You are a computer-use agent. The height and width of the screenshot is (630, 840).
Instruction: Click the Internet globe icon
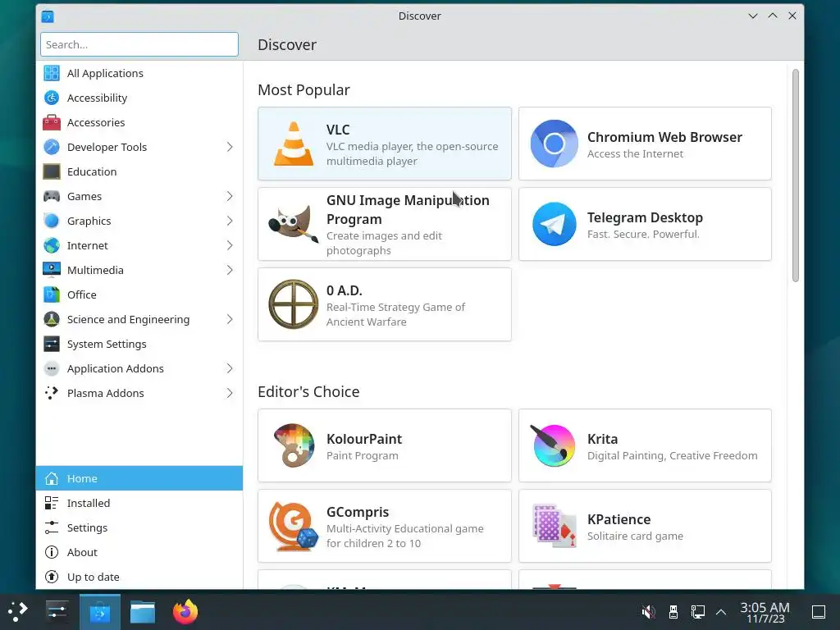coord(52,245)
